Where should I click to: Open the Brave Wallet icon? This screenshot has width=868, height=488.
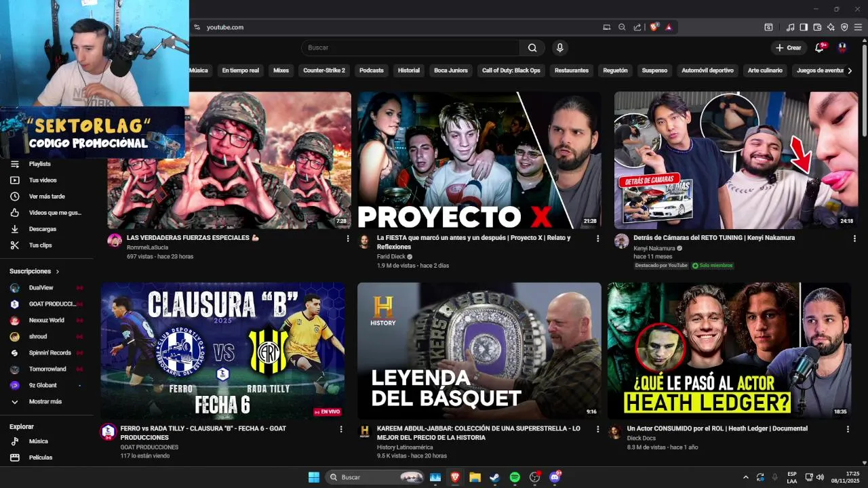(x=817, y=27)
